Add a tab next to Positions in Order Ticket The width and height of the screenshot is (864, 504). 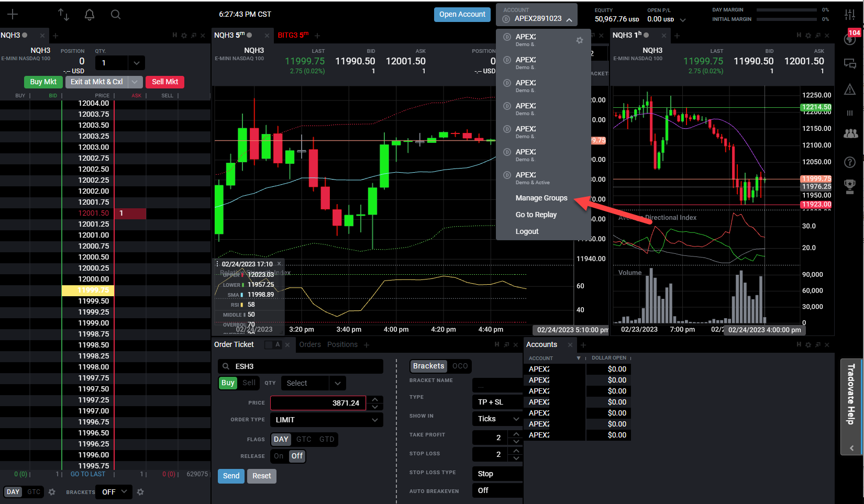[x=367, y=345]
